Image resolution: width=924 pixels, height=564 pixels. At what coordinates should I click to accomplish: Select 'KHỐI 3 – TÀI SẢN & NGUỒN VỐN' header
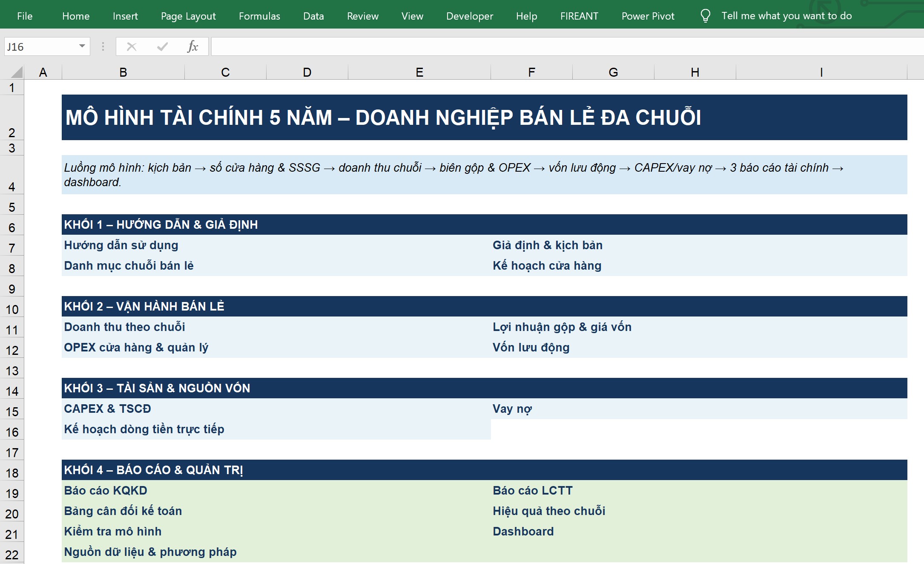485,388
